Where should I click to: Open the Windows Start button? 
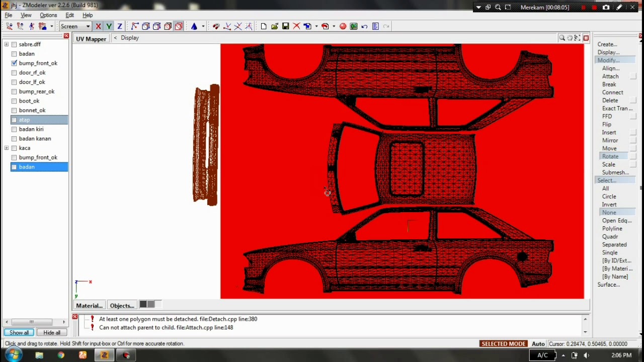(x=13, y=355)
